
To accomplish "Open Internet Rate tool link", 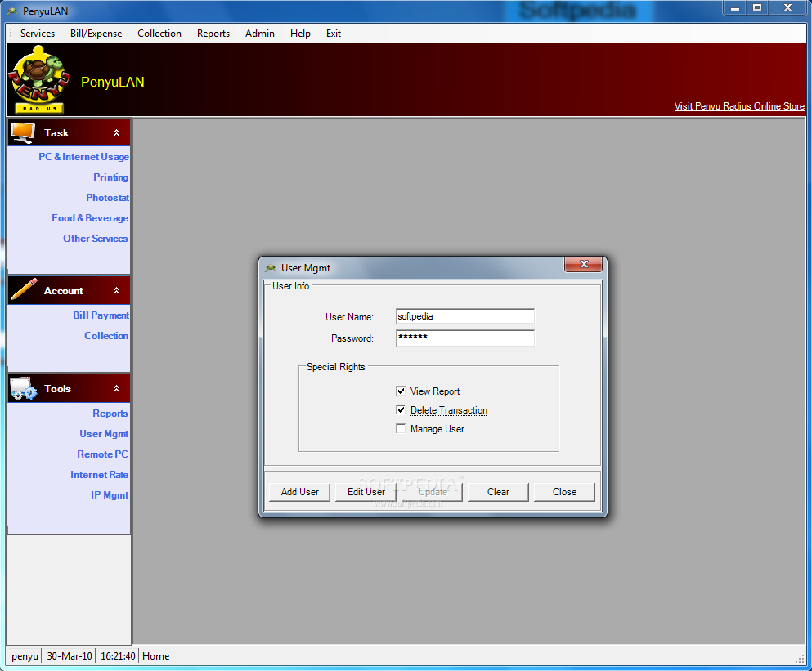I will pos(99,475).
